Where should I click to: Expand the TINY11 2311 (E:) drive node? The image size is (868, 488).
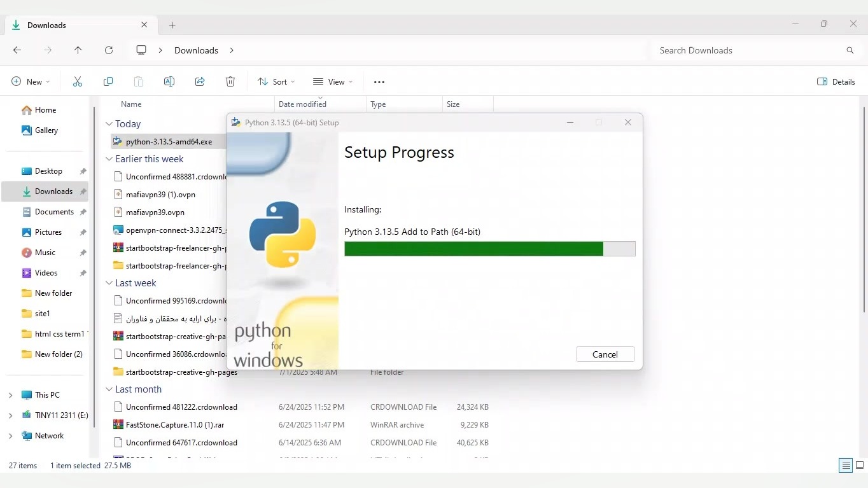pos(10,415)
